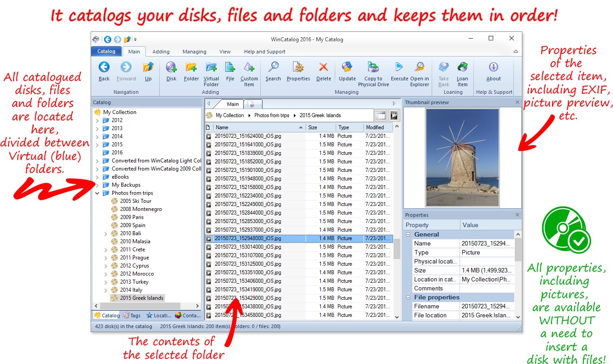Screen dimensions: 613x364
Task: Open the Help and Support ribbon tab
Action: pyautogui.click(x=265, y=52)
